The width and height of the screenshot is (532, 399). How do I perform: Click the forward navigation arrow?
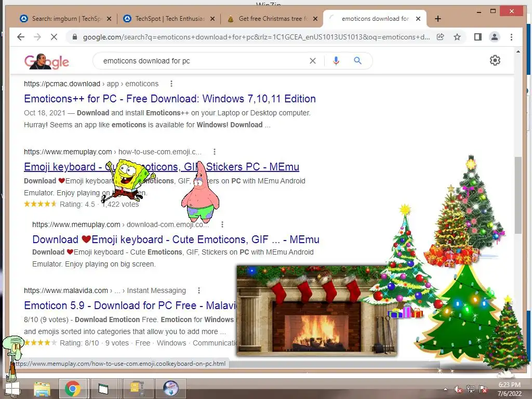pyautogui.click(x=37, y=37)
